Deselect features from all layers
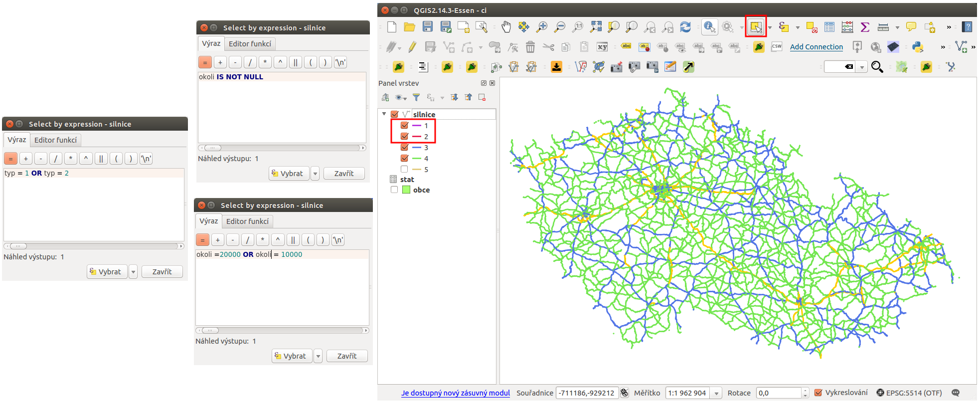980x406 pixels. 812,27
